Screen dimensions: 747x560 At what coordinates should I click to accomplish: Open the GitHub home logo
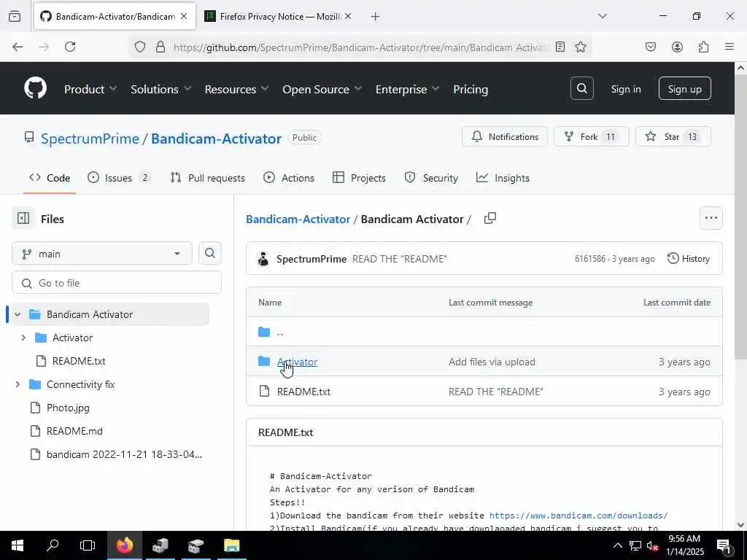point(35,88)
